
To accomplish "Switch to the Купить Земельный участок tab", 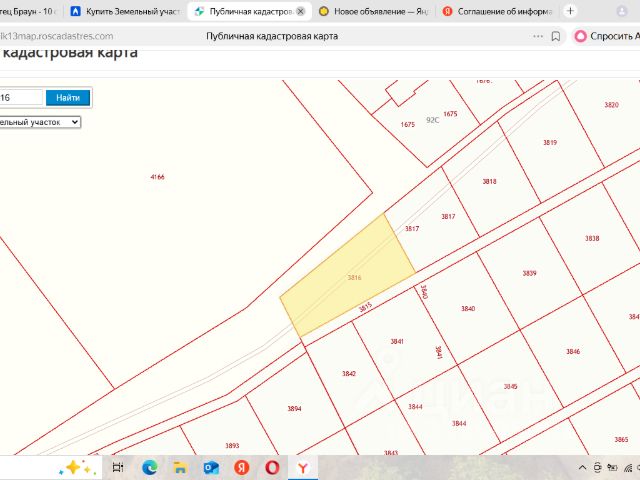I will point(126,11).
